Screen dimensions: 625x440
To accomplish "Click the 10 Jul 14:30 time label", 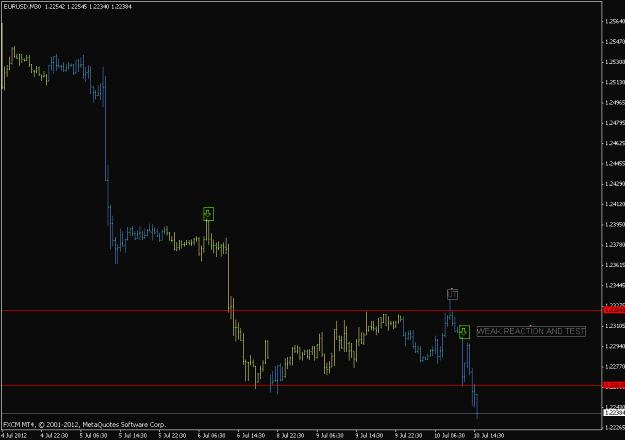I will [x=489, y=436].
